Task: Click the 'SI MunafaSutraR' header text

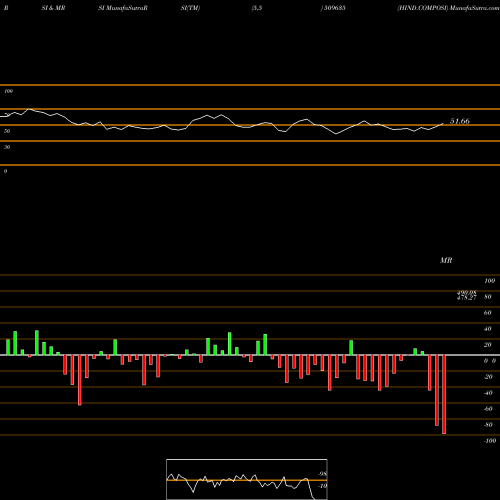Action: coord(123,8)
